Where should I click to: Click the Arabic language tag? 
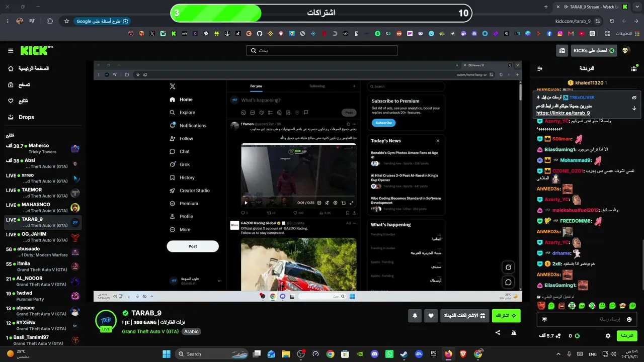(x=191, y=331)
